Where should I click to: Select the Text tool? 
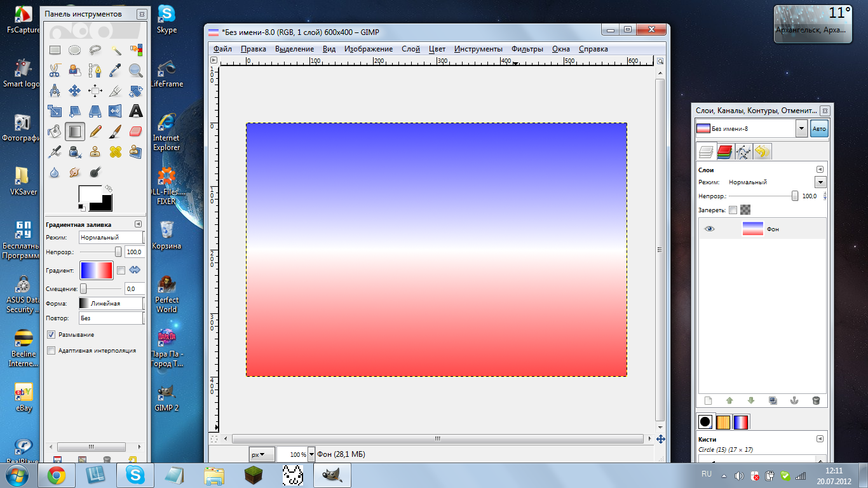tap(136, 111)
